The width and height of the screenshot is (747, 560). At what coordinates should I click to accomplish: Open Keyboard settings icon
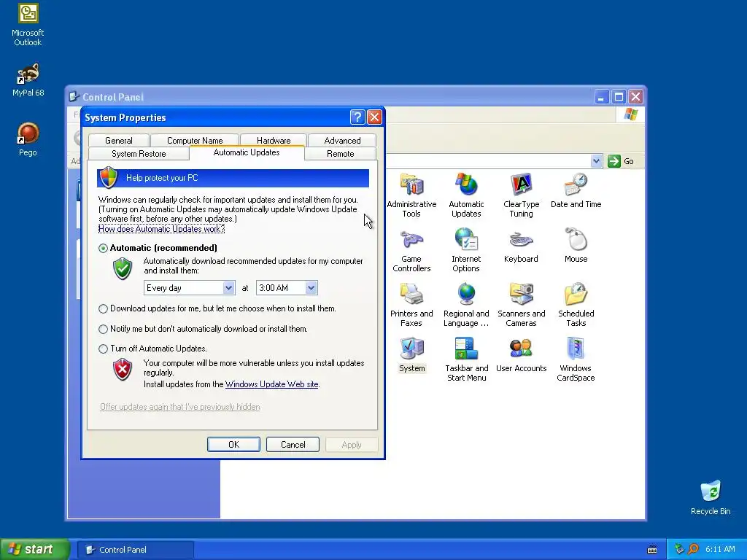(521, 246)
